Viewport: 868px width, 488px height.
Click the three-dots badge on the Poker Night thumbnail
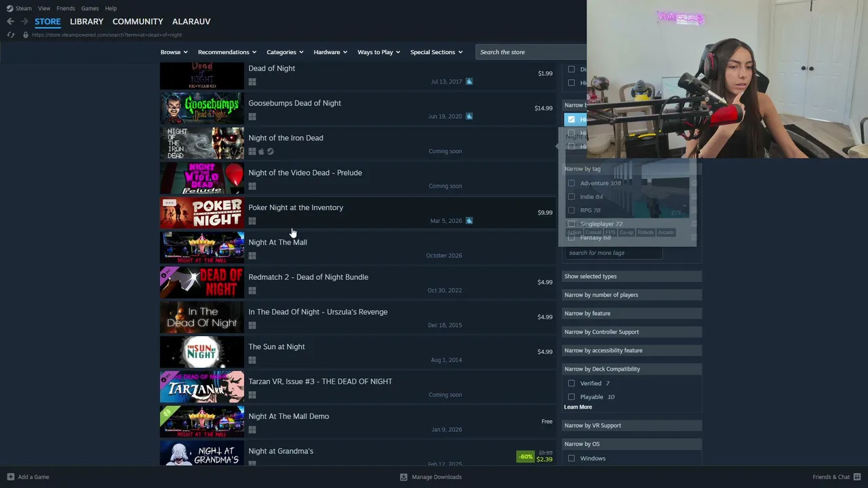coord(170,203)
